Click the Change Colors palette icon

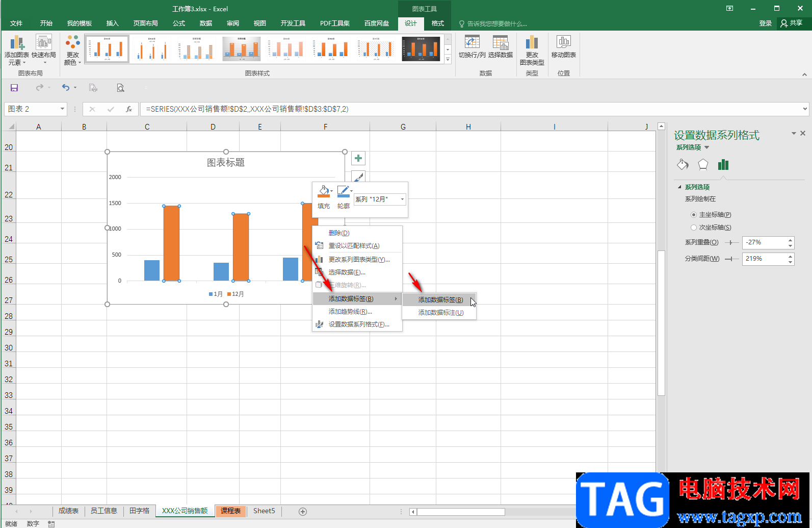(x=73, y=42)
